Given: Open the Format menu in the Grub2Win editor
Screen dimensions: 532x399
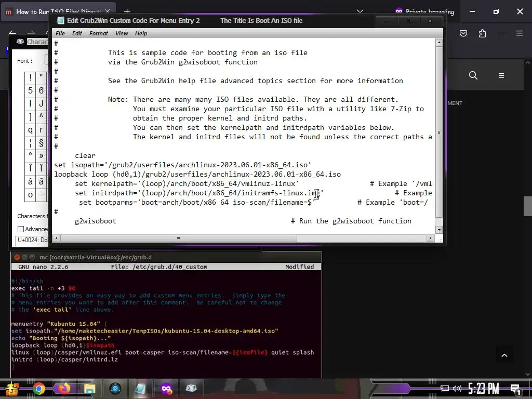Looking at the screenshot, I should (98, 33).
